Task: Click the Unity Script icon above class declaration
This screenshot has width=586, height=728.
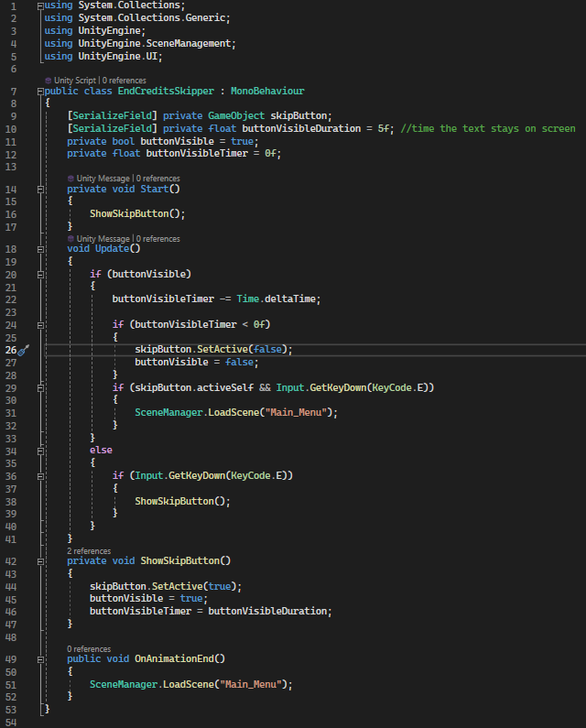Action: tap(49, 81)
